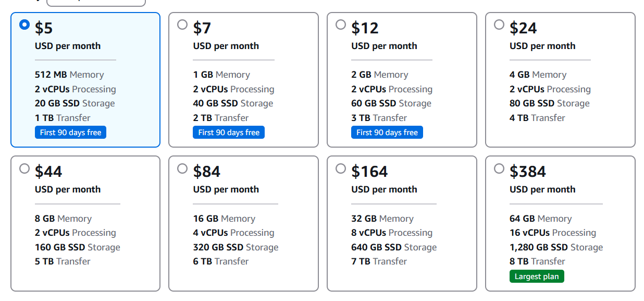644x301 pixels.
Task: Click the 32 GB Memory spec line
Action: tap(382, 219)
